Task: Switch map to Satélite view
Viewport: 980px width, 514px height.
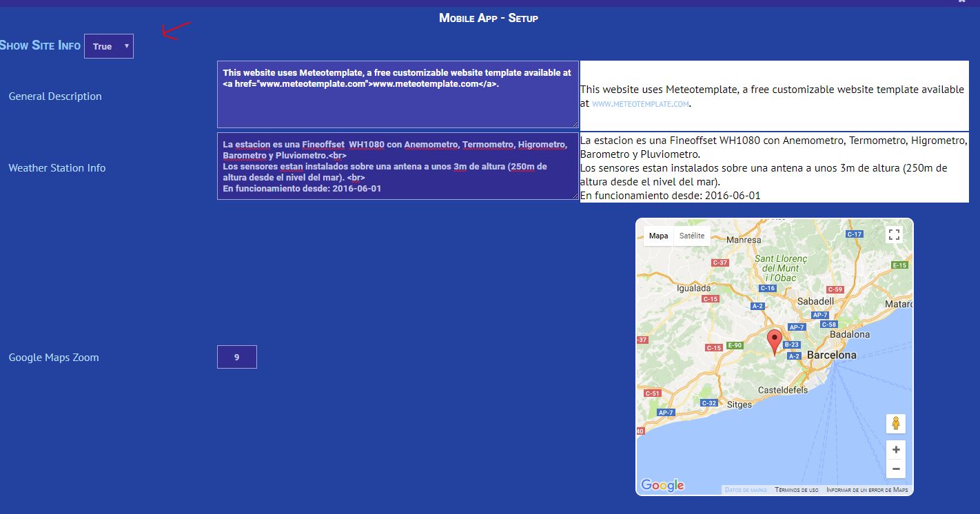Action: [x=692, y=236]
